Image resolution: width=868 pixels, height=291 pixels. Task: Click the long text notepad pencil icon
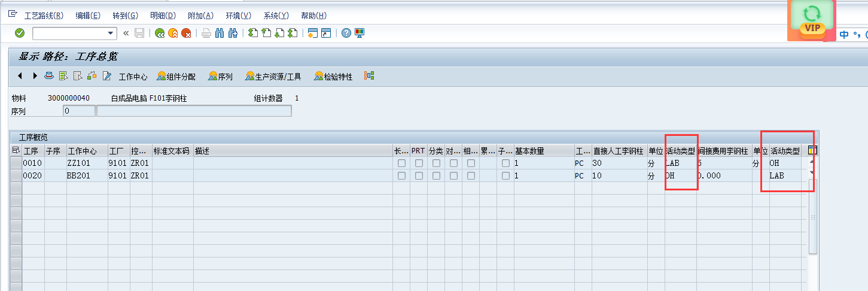pyautogui.click(x=107, y=76)
